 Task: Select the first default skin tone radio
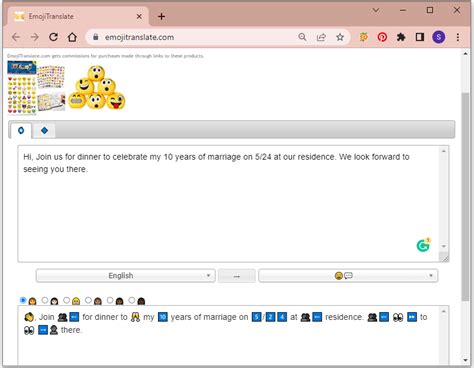23,300
